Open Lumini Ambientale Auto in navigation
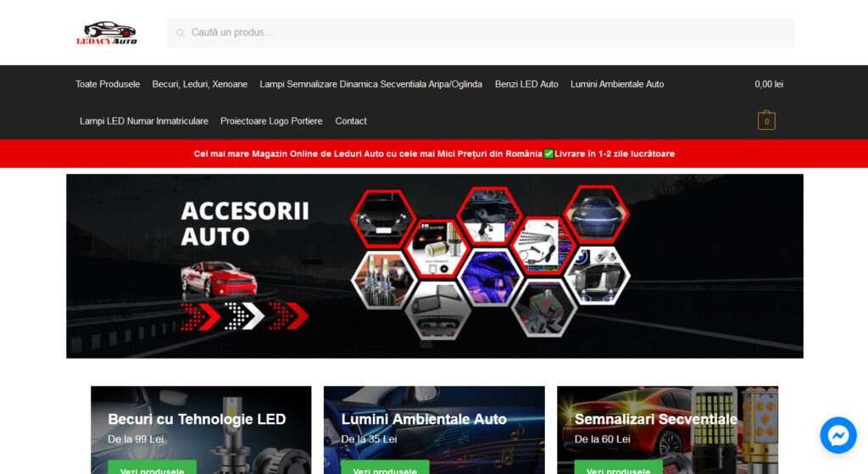This screenshot has height=474, width=868. pos(617,84)
